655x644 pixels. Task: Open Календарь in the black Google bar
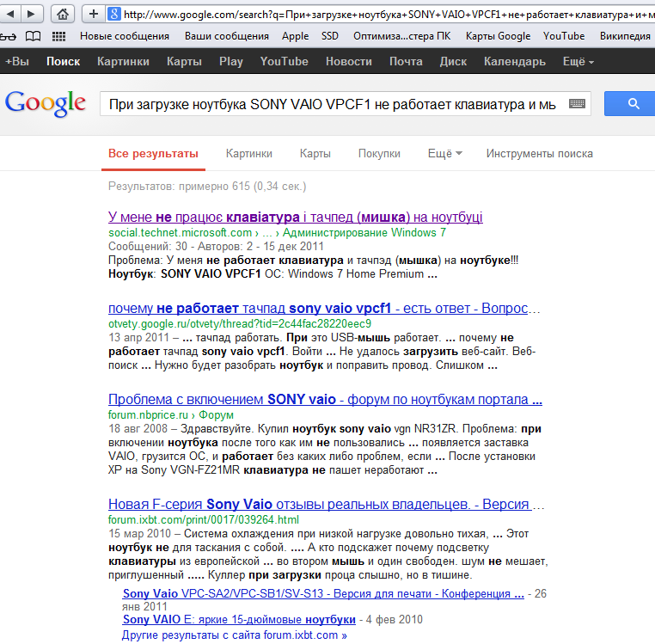point(515,61)
